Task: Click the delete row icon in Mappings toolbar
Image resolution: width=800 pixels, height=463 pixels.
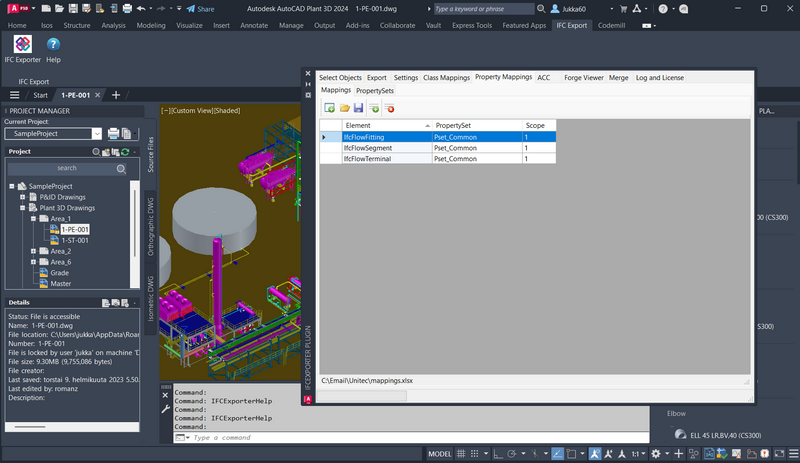Action: (389, 108)
